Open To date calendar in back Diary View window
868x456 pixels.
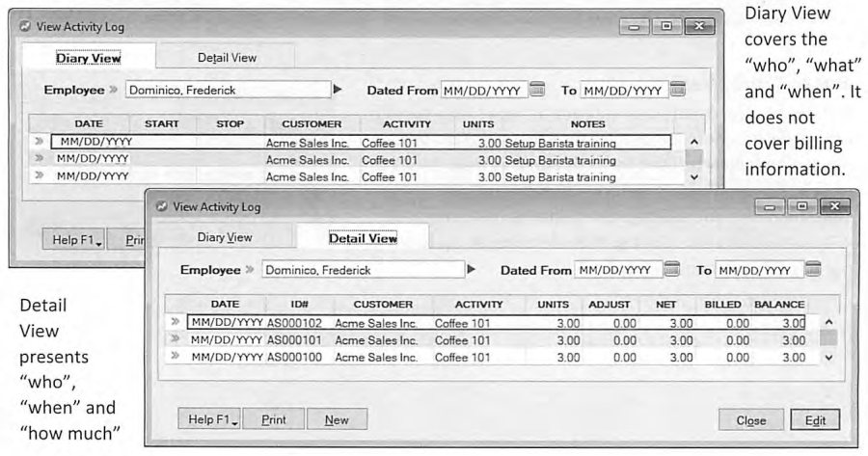[x=678, y=89]
